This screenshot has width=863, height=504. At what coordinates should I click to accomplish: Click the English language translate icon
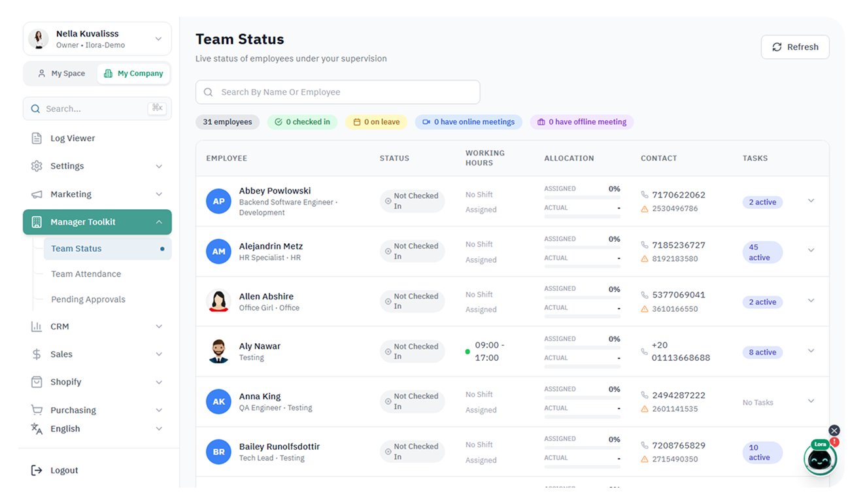(x=37, y=429)
